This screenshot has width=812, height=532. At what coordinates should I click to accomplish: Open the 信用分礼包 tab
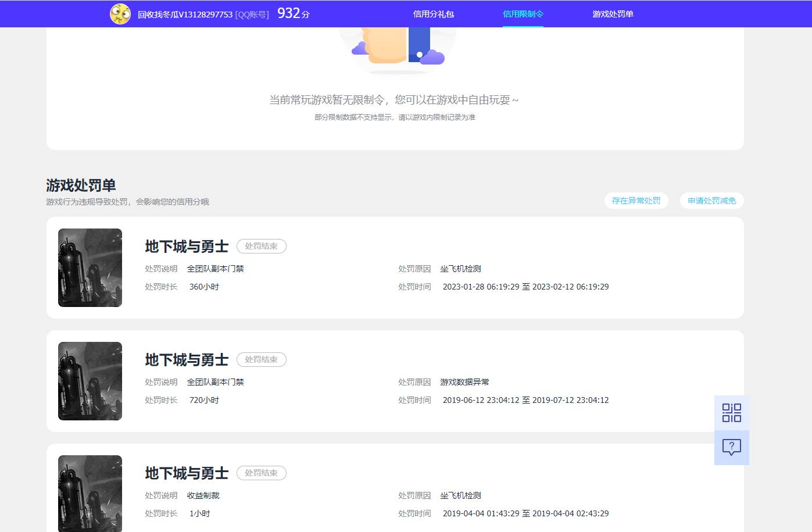coord(434,14)
